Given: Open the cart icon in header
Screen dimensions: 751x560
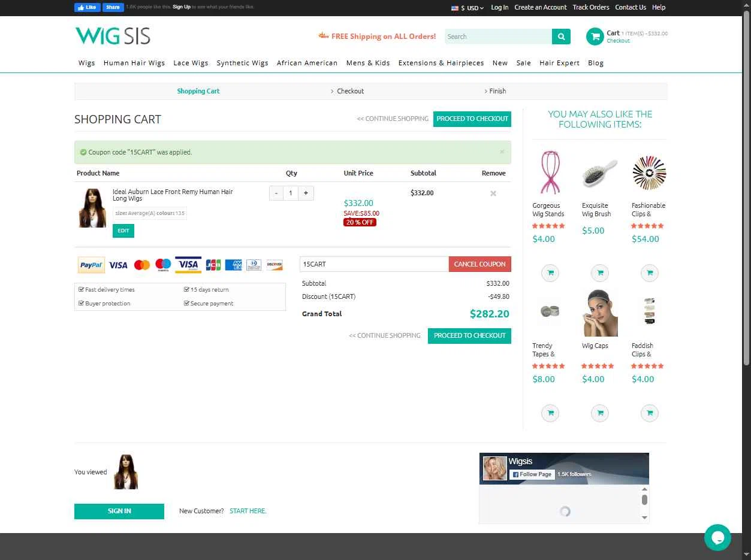Looking at the screenshot, I should tap(595, 37).
